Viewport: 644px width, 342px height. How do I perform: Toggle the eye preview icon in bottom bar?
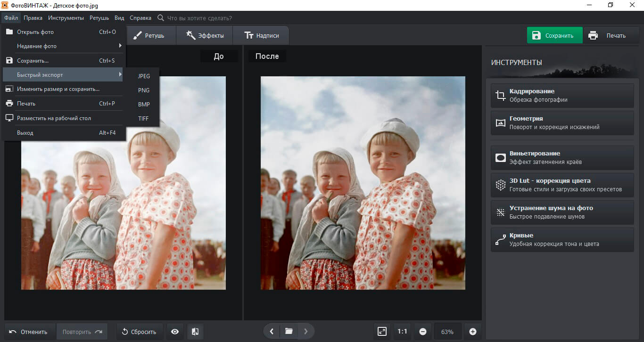click(x=175, y=332)
